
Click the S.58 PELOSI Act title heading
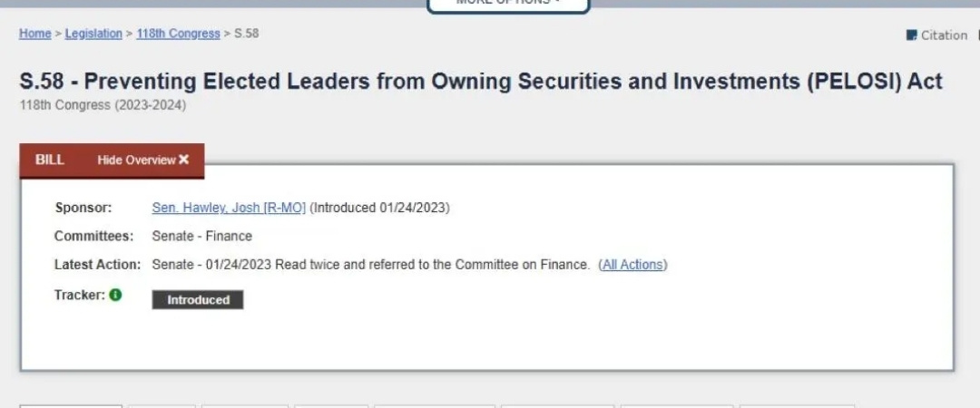pos(481,82)
